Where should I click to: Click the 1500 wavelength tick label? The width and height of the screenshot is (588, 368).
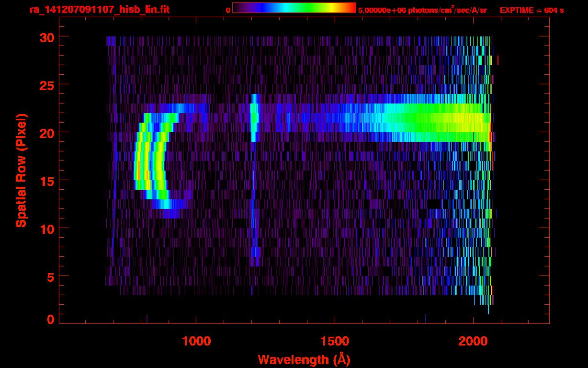(x=335, y=341)
